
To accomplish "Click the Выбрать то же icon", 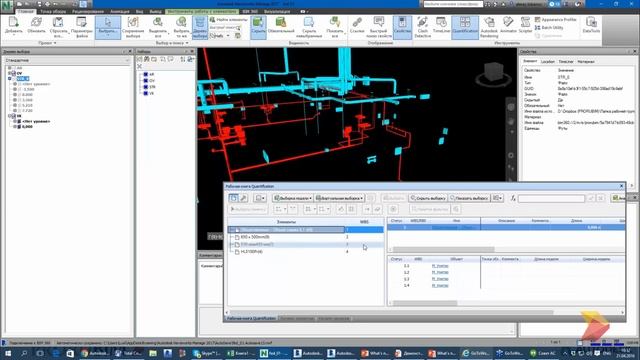I will 181,27.
